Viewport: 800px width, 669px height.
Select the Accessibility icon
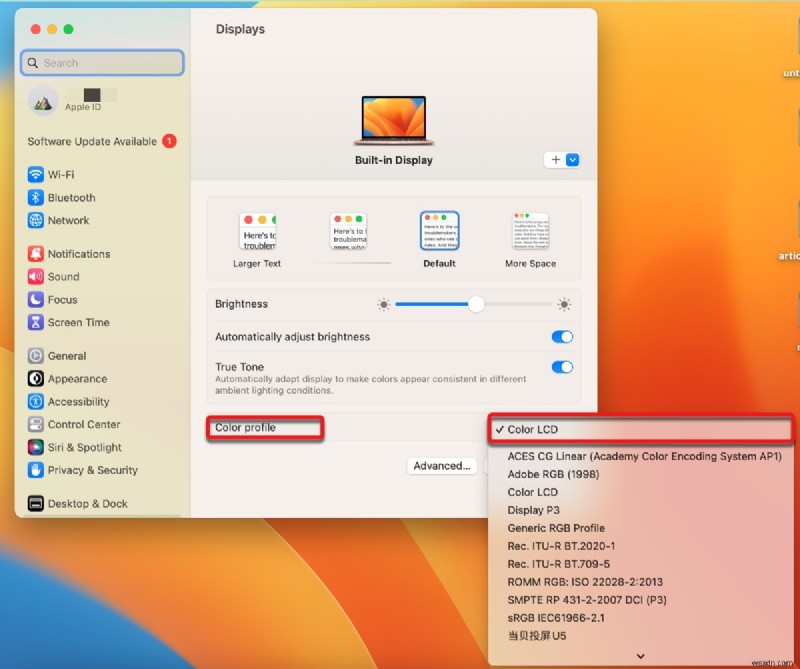point(35,402)
